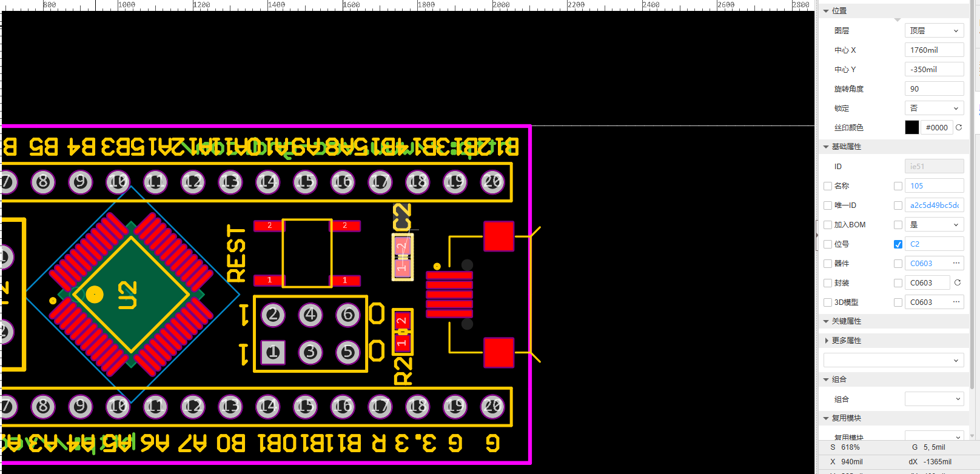Tick the checkbox beside 名称 label
The image size is (980, 474).
click(x=828, y=186)
